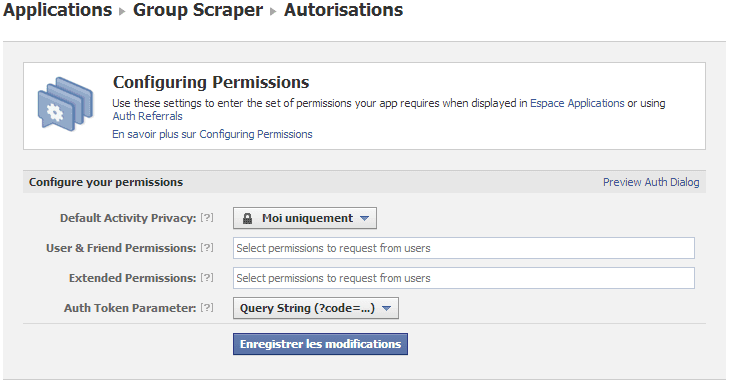Go to Applications breadcrumb
The width and height of the screenshot is (729, 384).
[x=58, y=10]
